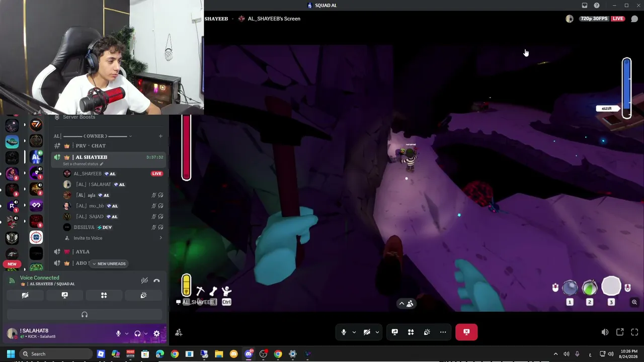The width and height of the screenshot is (644, 362).
Task: Enter full screen for the stream
Action: point(634,332)
